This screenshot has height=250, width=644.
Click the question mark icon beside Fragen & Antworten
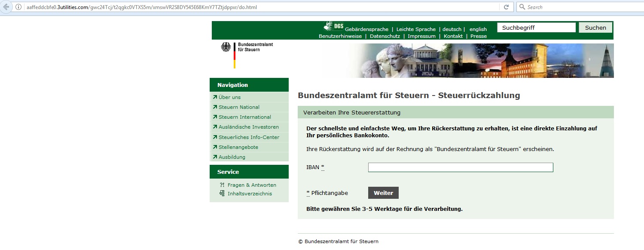pos(222,185)
